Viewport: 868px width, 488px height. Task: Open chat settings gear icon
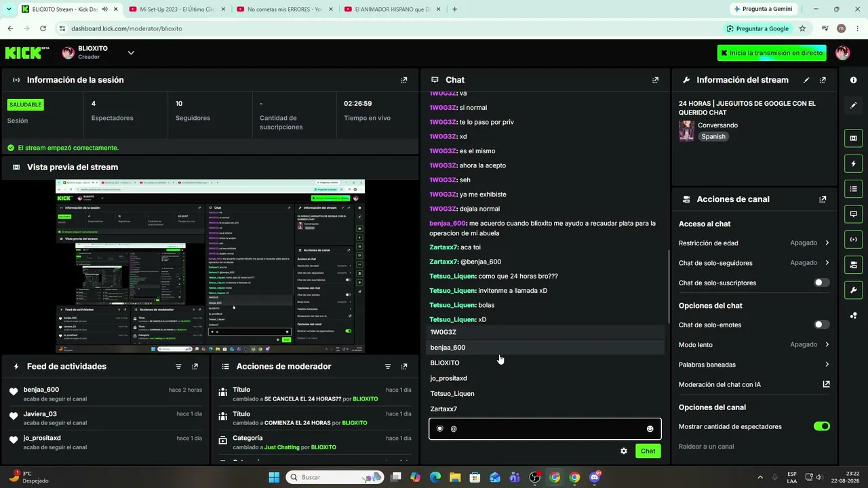click(x=624, y=451)
